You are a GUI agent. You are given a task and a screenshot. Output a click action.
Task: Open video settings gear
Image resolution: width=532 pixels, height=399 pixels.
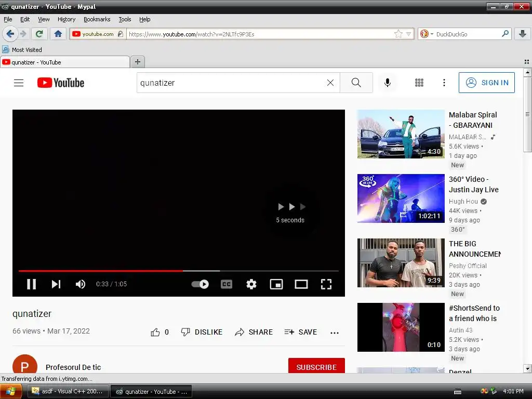point(251,284)
